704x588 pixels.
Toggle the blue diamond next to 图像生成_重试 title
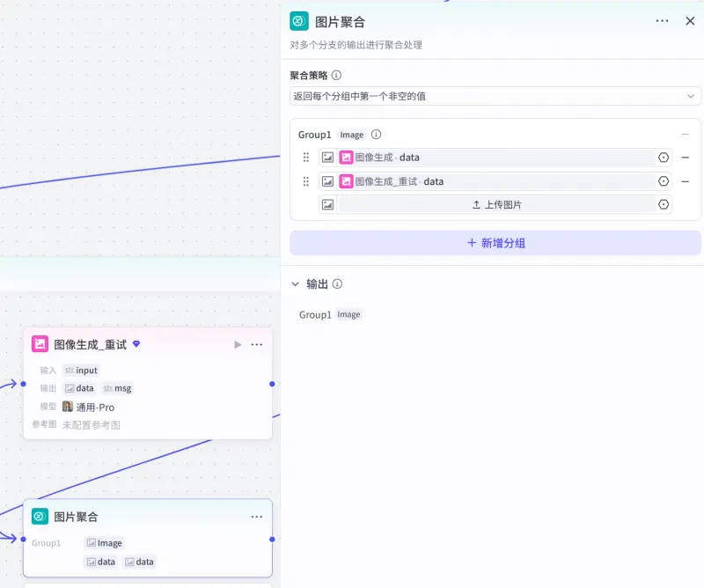point(136,344)
